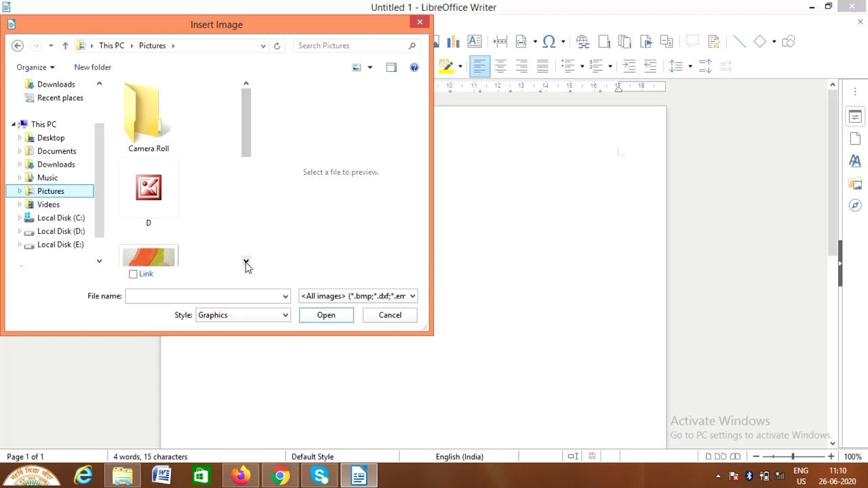Open the Organize dropdown menu
Screen dimensions: 868x488
coord(35,67)
